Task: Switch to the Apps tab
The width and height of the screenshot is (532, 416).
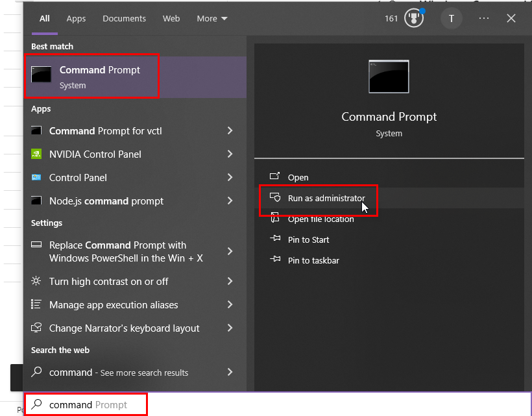Action: 76,19
